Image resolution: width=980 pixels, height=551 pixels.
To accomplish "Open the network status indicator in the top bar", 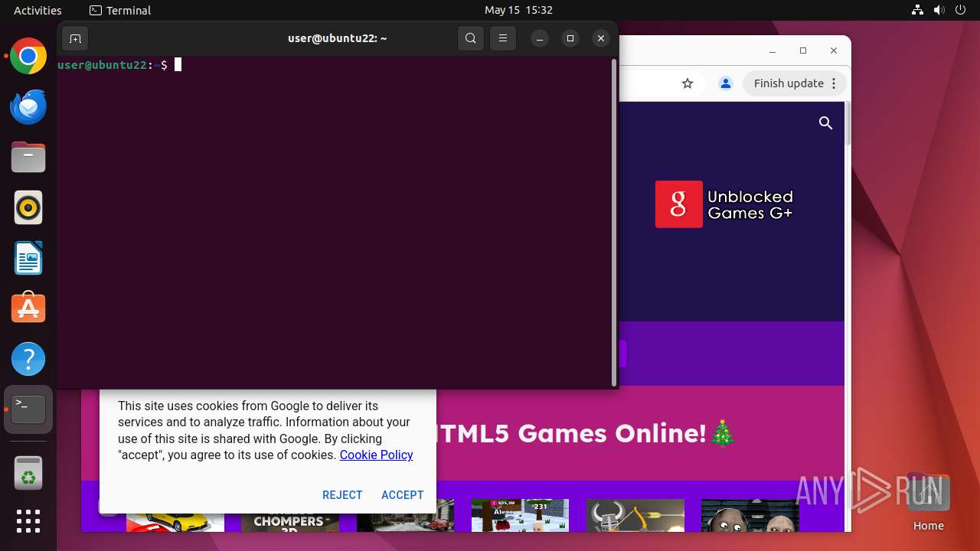I will click(x=918, y=10).
